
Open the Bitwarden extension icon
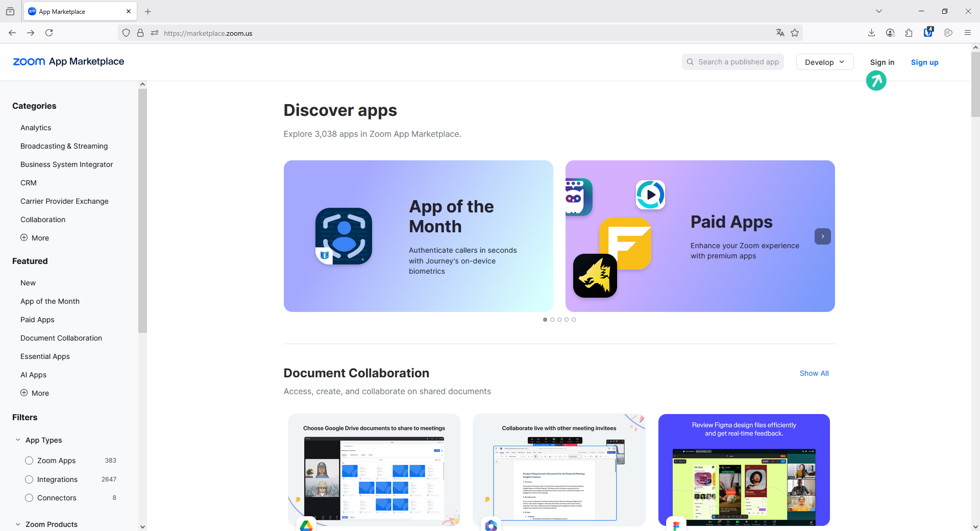click(928, 32)
